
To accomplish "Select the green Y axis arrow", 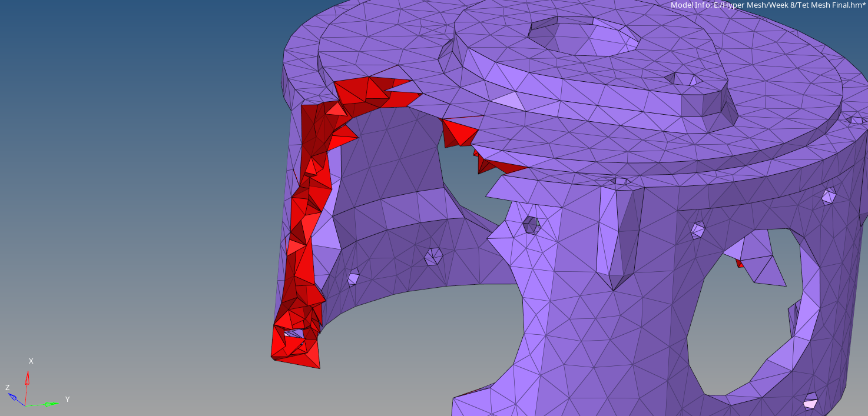I will (45, 404).
